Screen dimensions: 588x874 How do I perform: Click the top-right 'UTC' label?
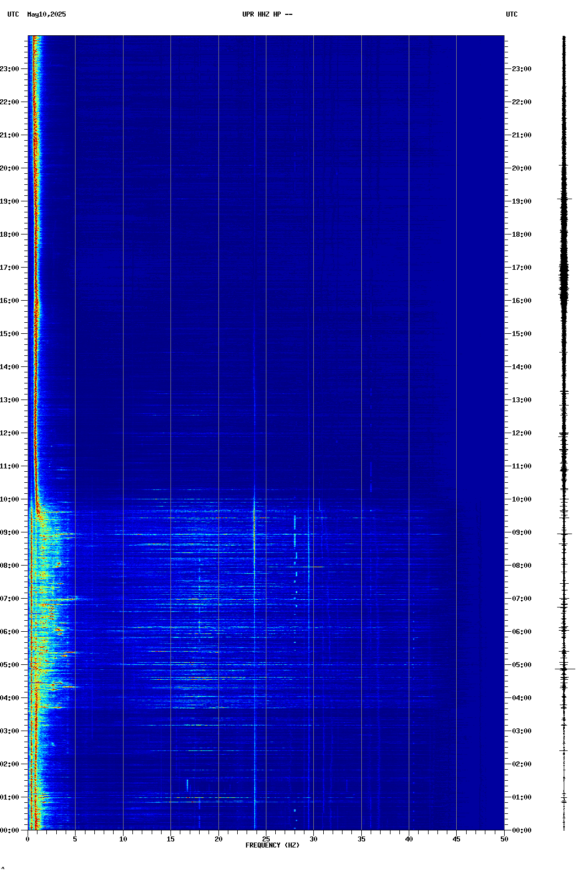coord(512,14)
